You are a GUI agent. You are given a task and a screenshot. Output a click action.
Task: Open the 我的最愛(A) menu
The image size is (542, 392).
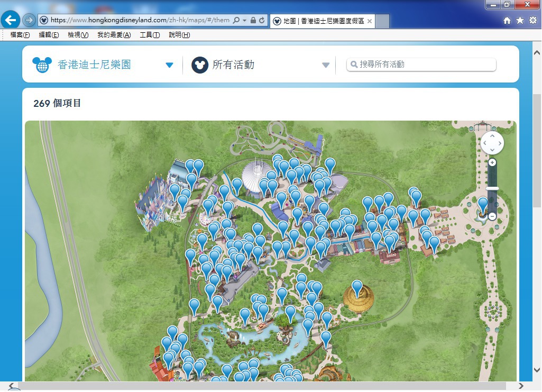(114, 35)
